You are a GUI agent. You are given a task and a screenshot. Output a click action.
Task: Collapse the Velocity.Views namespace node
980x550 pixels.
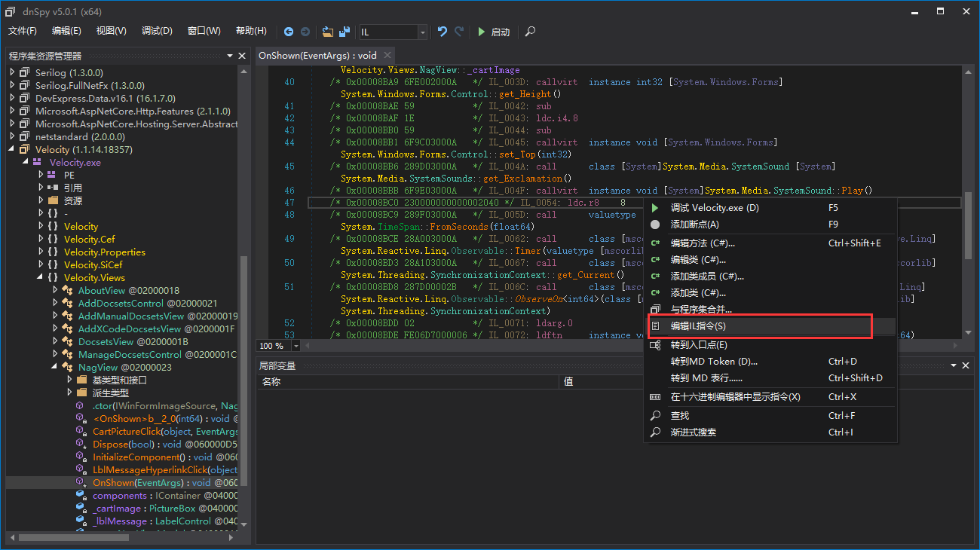41,278
